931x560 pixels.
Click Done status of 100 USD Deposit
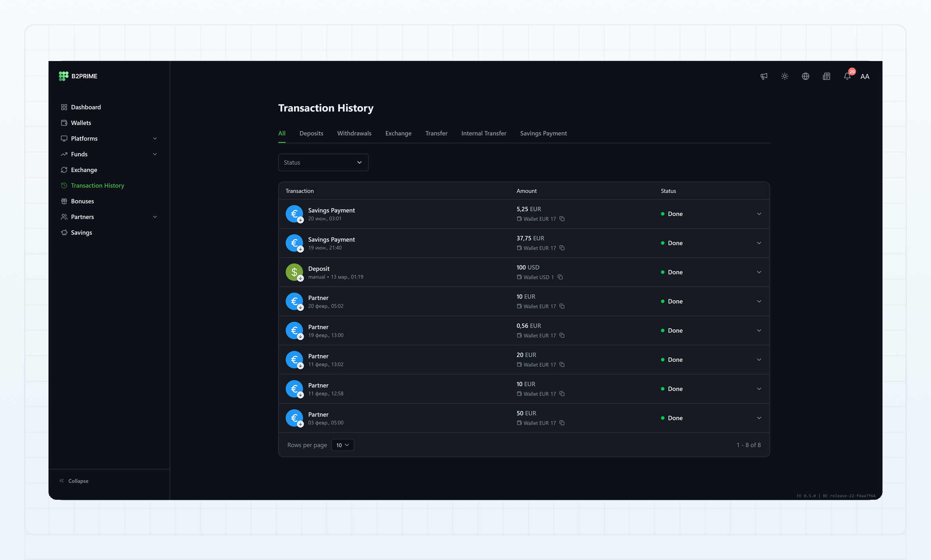coord(672,272)
